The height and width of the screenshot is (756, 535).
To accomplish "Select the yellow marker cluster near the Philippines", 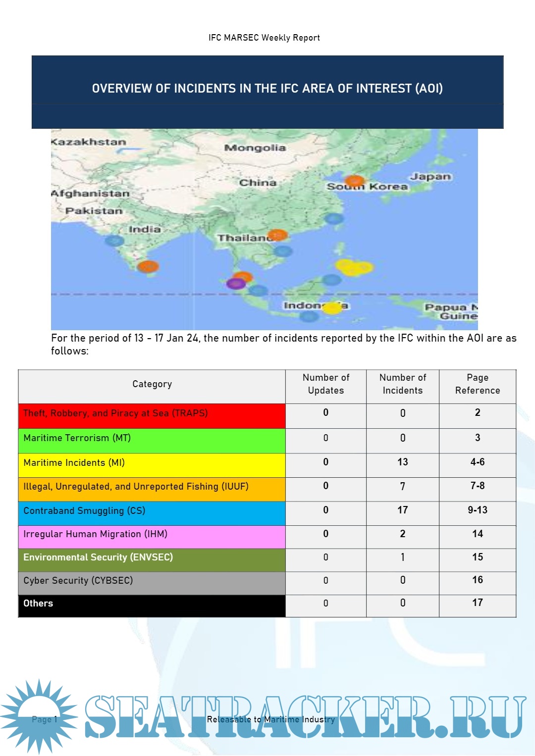I will tap(354, 267).
